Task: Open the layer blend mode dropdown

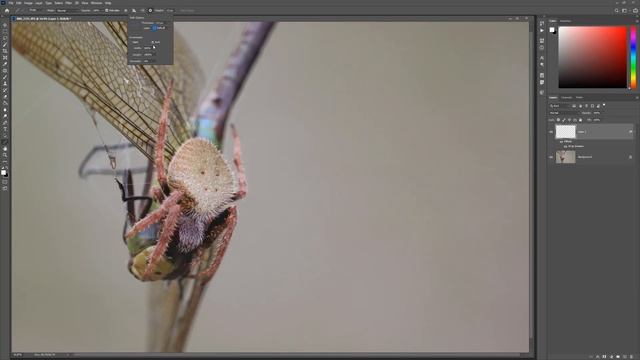Action: pos(565,113)
